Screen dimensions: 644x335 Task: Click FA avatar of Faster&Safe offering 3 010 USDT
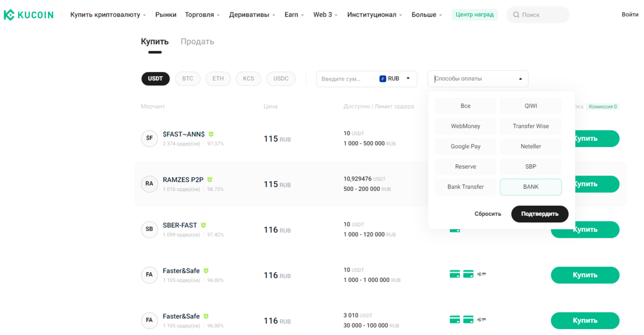[149, 321]
